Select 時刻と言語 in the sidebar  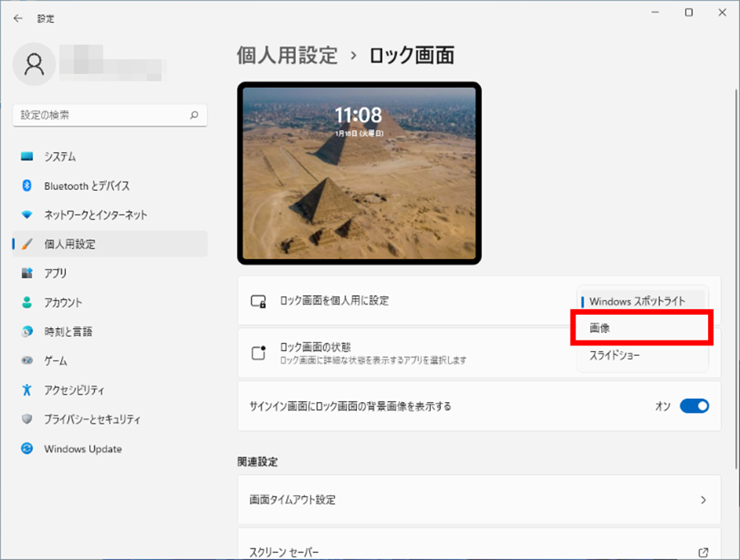pos(68,331)
